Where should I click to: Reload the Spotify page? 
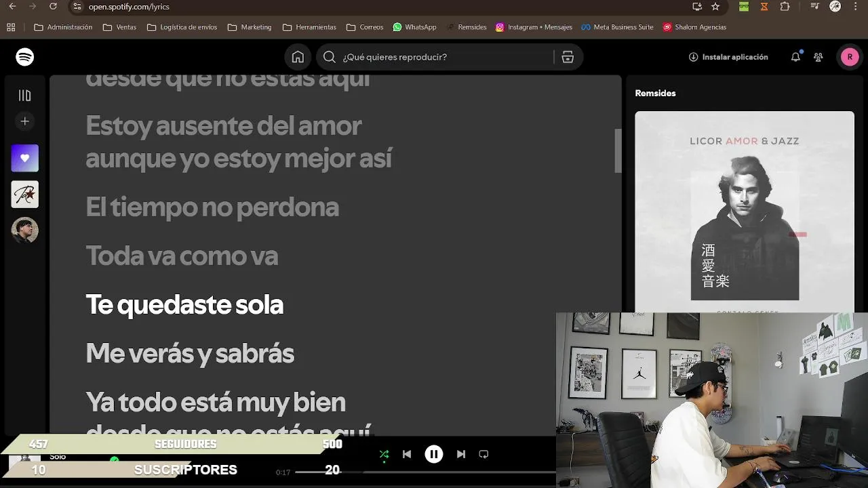coord(53,7)
